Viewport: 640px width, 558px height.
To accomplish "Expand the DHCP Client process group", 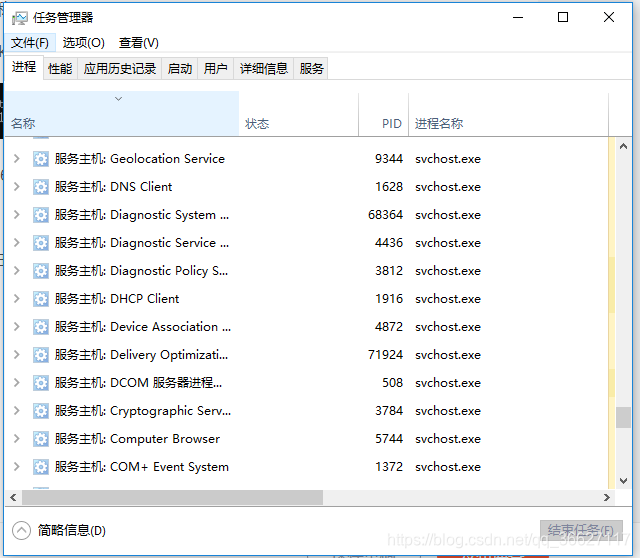I will 16,299.
